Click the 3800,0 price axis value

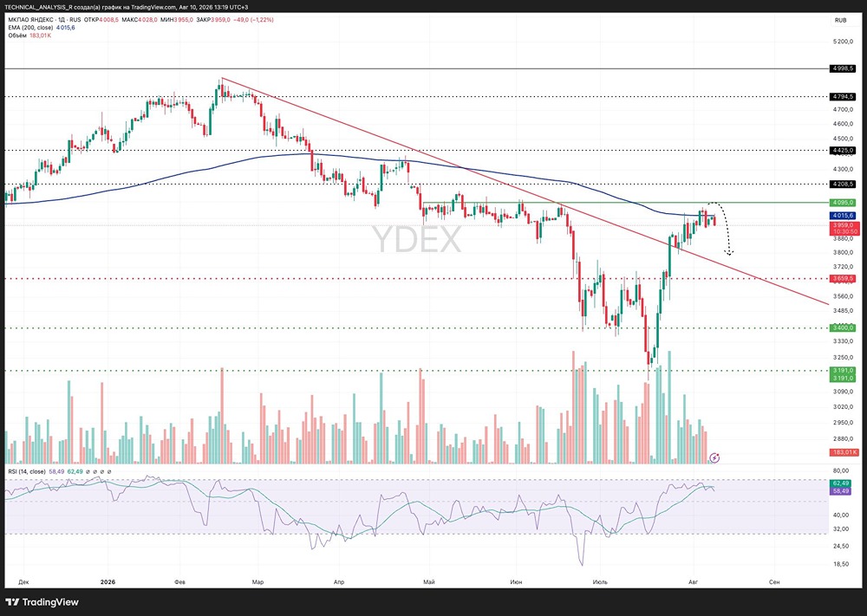click(x=844, y=252)
